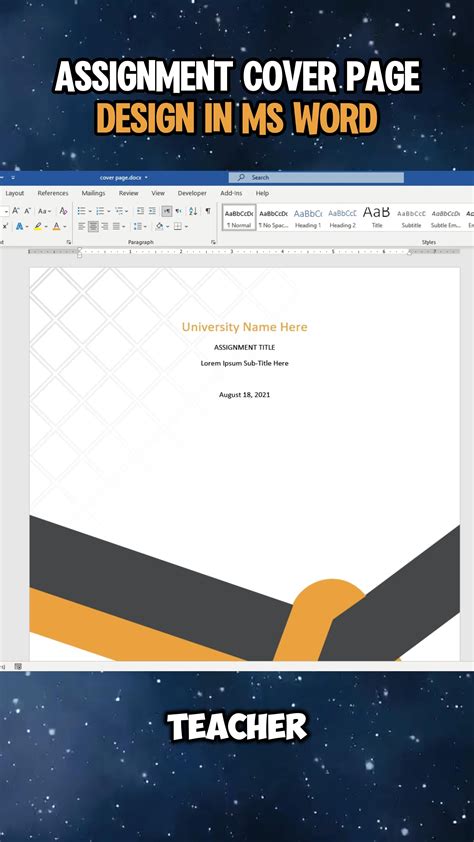474x842 pixels.
Task: Apply yellow text highlight color
Action: pos(38,226)
